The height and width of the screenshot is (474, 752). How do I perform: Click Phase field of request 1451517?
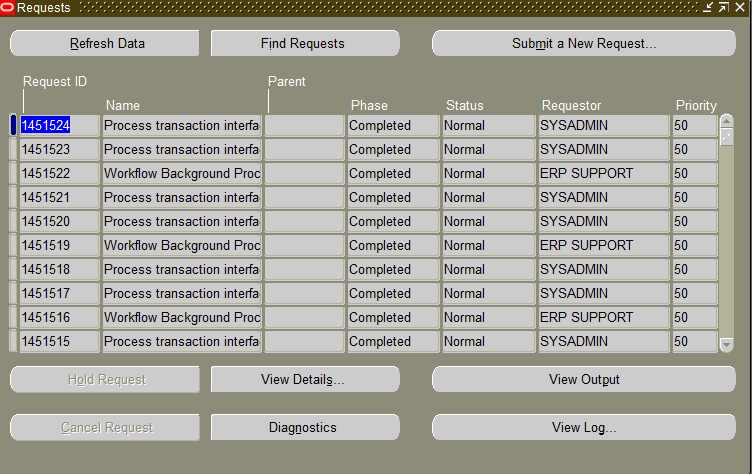coord(393,294)
